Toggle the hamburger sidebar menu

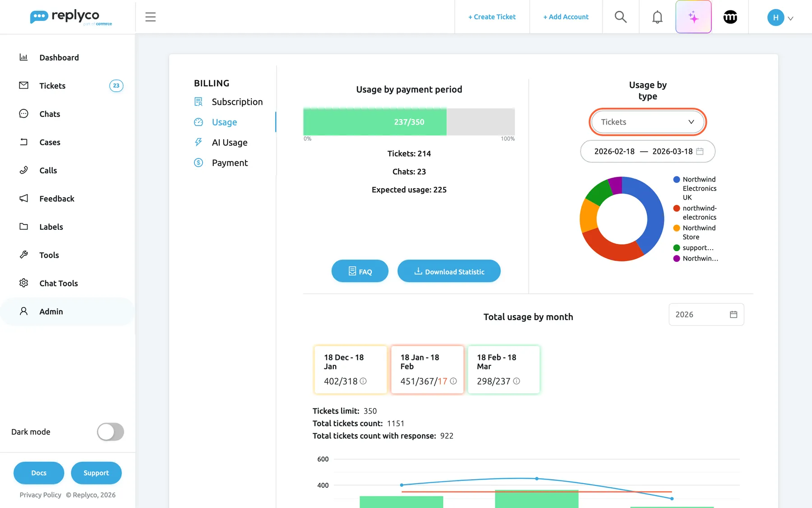[150, 17]
